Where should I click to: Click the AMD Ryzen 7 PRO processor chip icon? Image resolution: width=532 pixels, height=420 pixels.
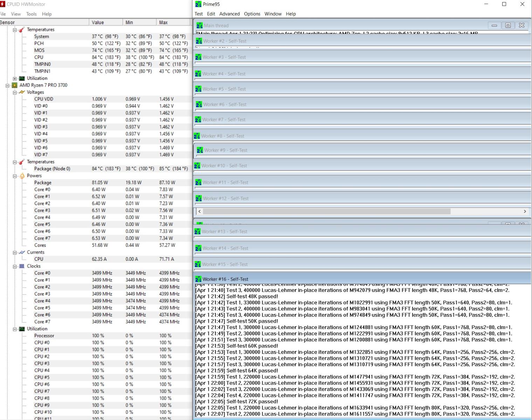[14, 85]
